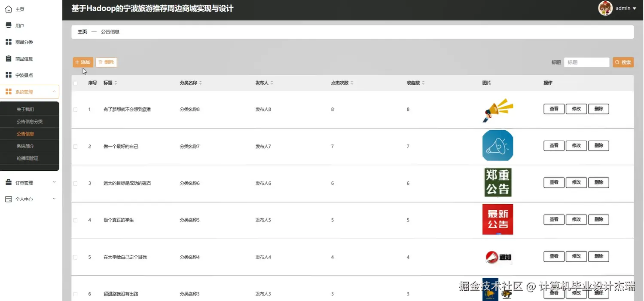Image resolution: width=644 pixels, height=301 pixels.
Task: Sort 收藏数 column with its arrows
Action: pyautogui.click(x=423, y=83)
